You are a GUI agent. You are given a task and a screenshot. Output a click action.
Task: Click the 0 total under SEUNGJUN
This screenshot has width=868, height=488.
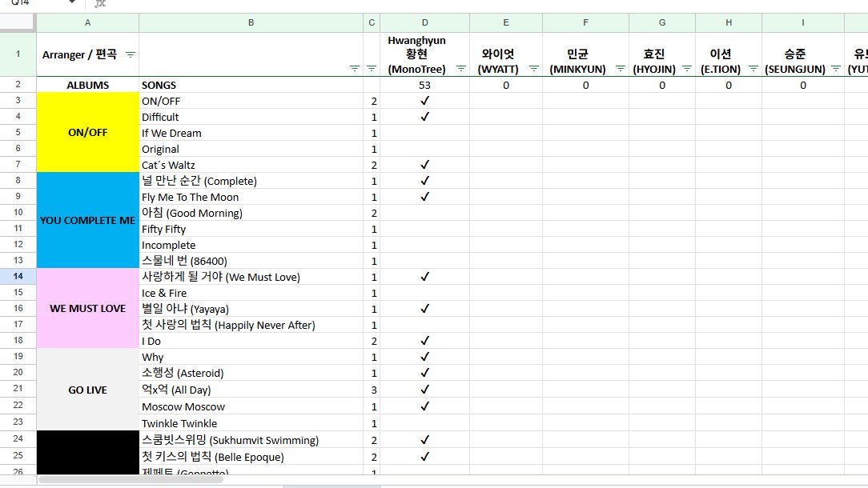pos(802,86)
